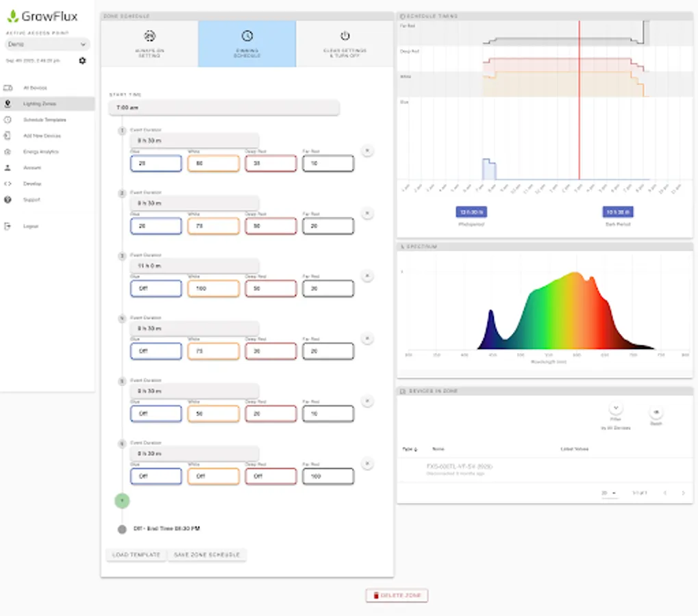The height and width of the screenshot is (616, 698).
Task: Select Clear Settings & Turn Off tab
Action: pyautogui.click(x=345, y=44)
